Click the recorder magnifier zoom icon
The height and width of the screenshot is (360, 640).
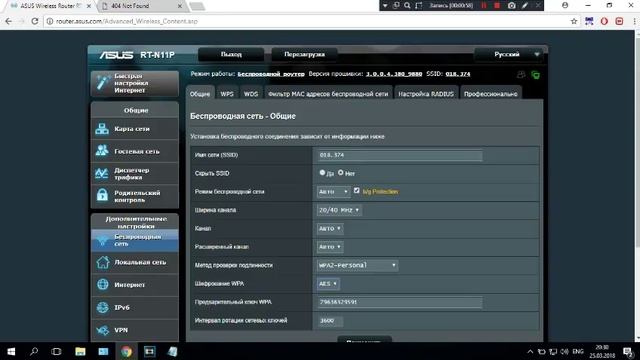point(407,5)
